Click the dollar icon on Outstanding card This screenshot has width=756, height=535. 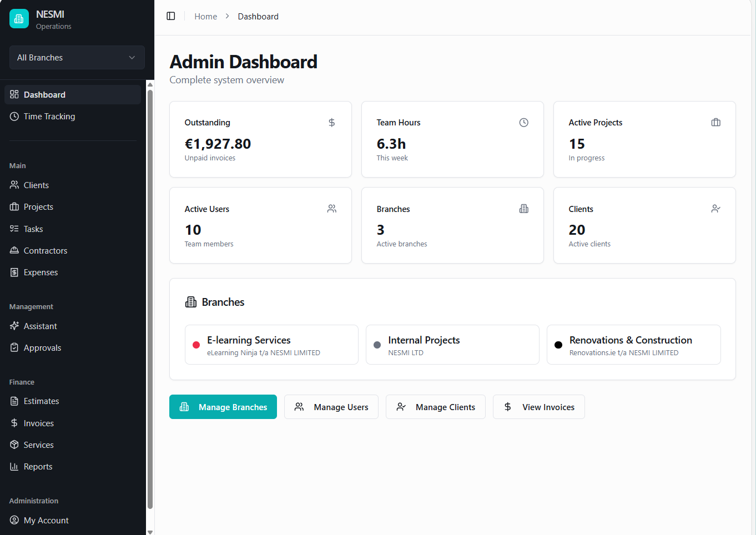pos(332,123)
